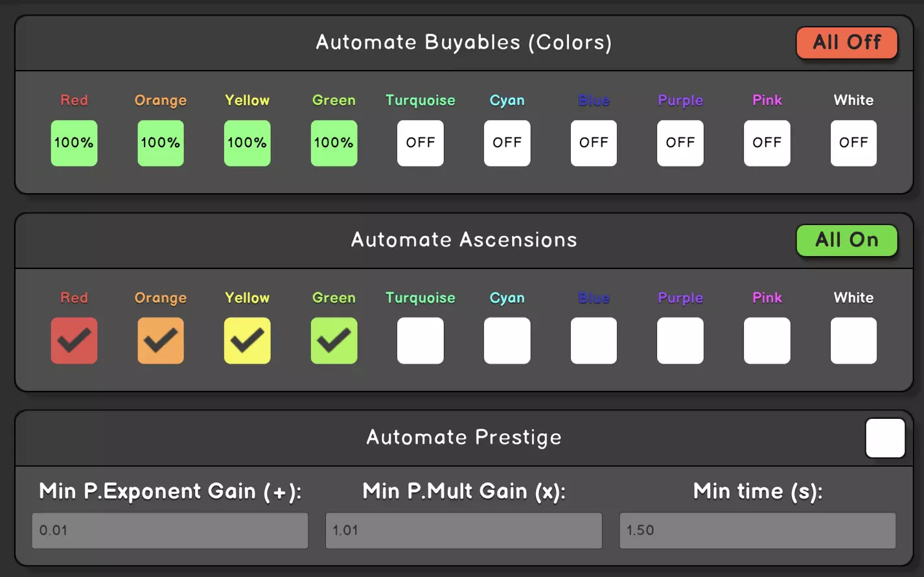This screenshot has height=577, width=924.
Task: Click the All Off button
Action: click(846, 43)
